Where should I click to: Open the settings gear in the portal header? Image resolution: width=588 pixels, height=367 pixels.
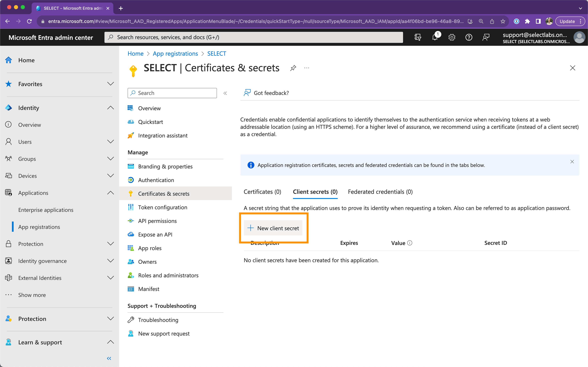point(452,37)
